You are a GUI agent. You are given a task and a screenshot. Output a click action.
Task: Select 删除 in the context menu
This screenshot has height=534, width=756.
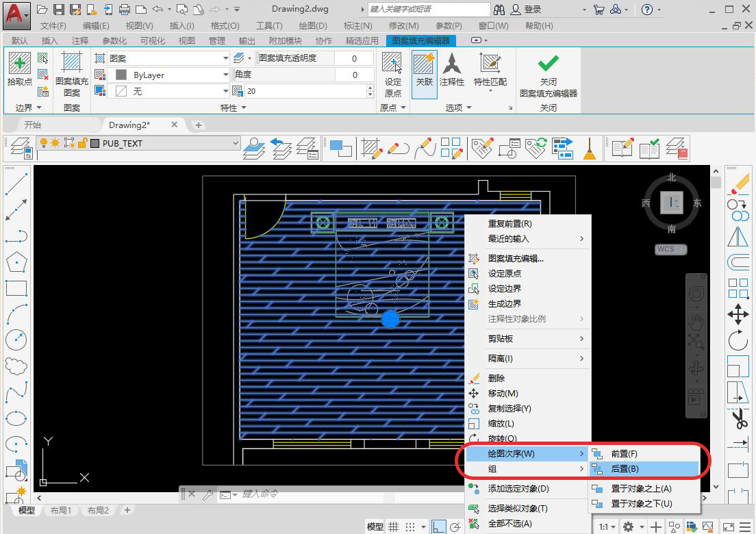(x=528, y=379)
